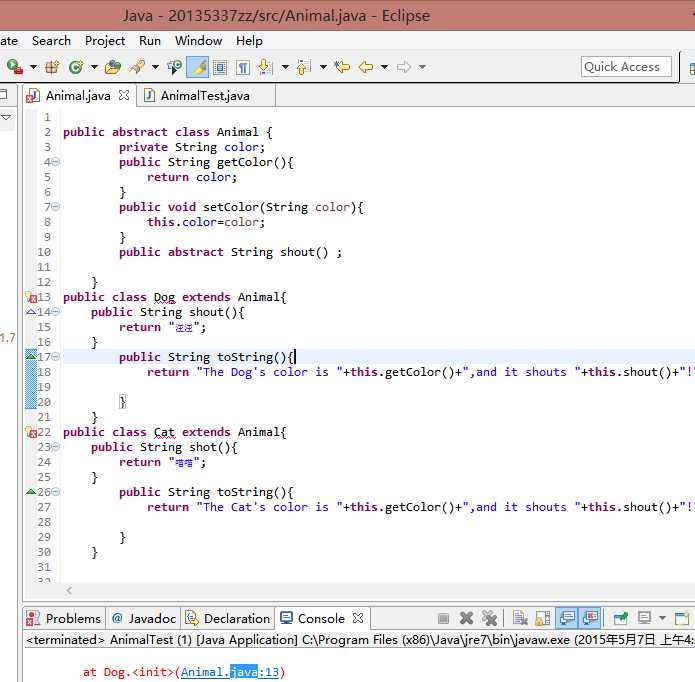Click error marker on line 13
Screen dimensions: 695x682
click(x=31, y=297)
